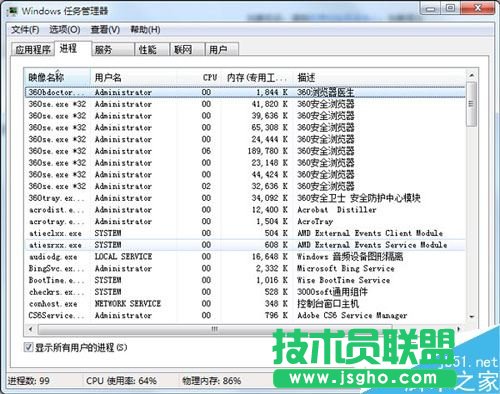Click description Adobe CS6 Service Manager
This screenshot has width=500, height=394.
click(x=352, y=315)
